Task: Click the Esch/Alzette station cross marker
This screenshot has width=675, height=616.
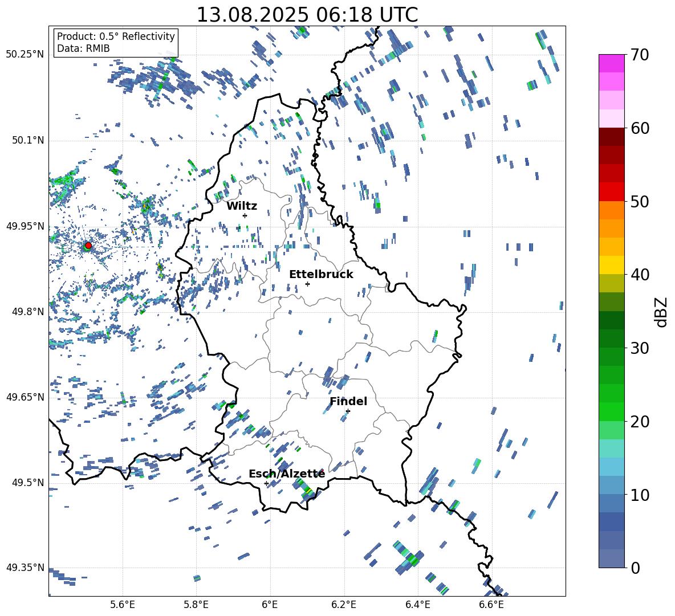Action: click(266, 483)
